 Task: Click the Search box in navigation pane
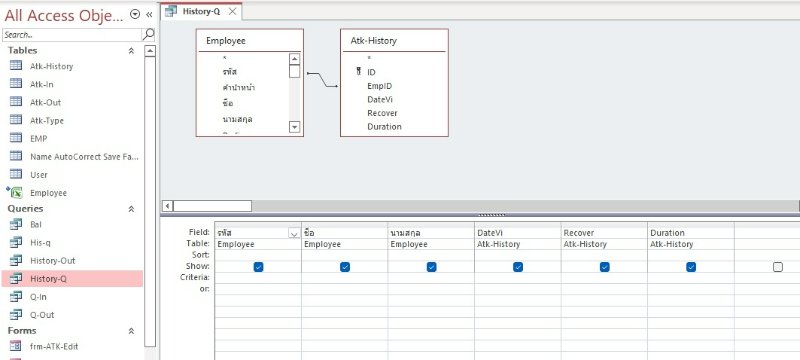(72, 35)
